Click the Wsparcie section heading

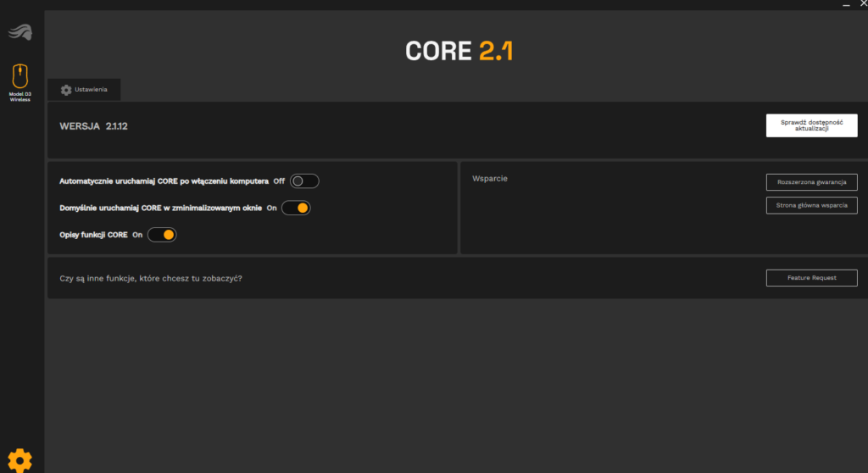pos(489,179)
